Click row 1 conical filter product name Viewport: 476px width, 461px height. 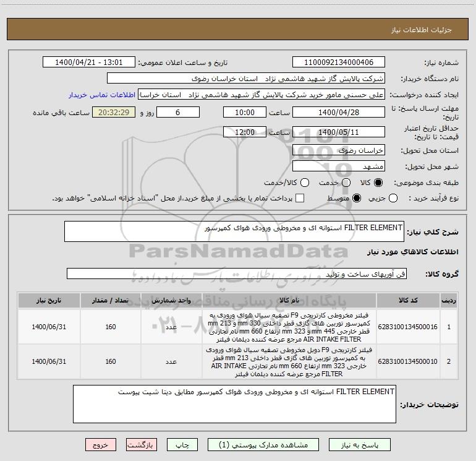coord(289,327)
